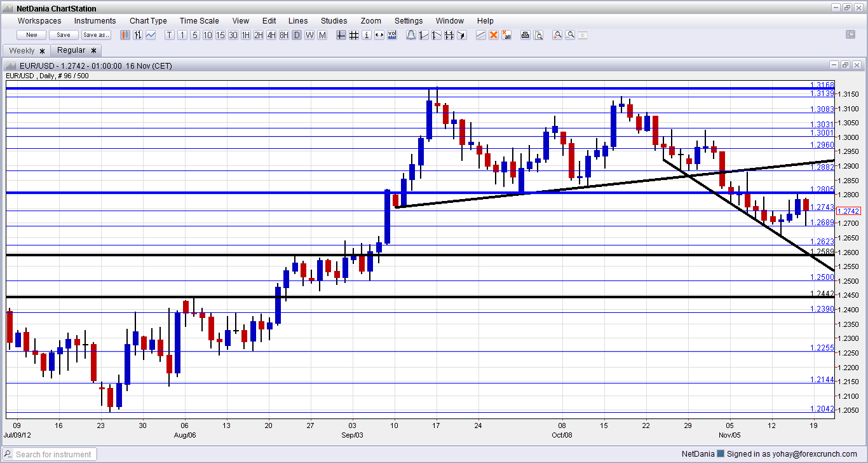
Task: Open the chart info 'i' icon
Action: point(367,35)
